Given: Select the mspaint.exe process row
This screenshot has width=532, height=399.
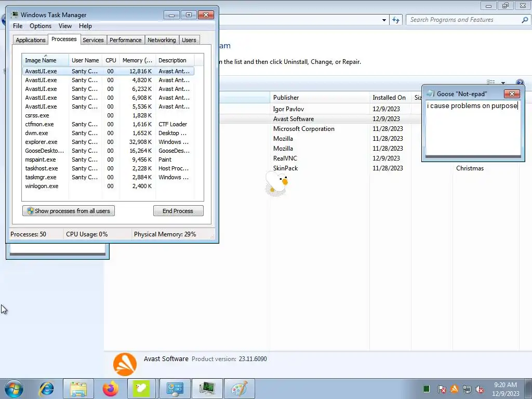Looking at the screenshot, I should point(108,159).
